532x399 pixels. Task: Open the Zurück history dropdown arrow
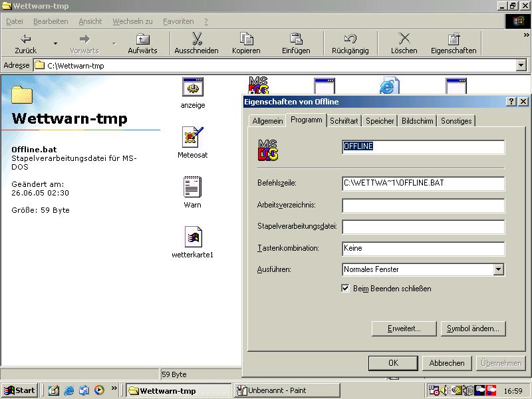(55, 44)
